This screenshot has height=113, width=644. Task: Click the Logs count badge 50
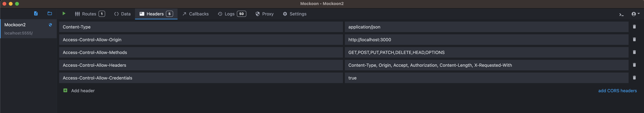pos(241,14)
